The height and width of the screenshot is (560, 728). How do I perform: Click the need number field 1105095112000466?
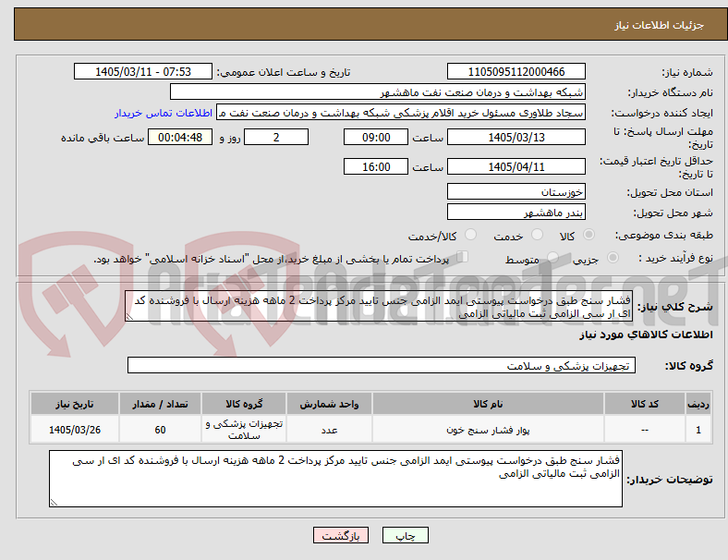(x=516, y=71)
